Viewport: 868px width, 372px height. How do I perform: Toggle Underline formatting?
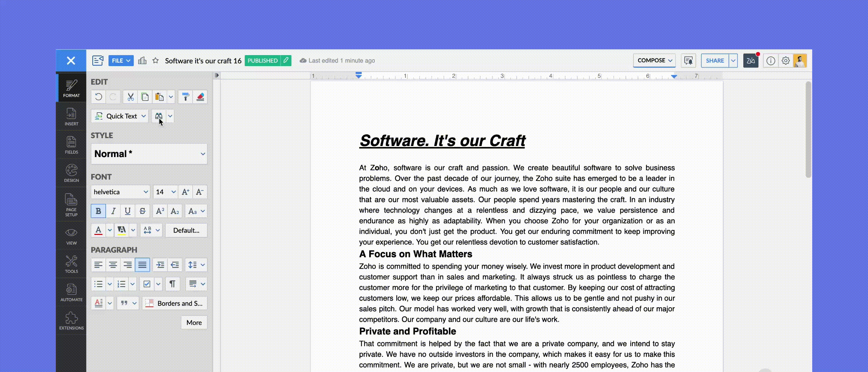tap(127, 211)
